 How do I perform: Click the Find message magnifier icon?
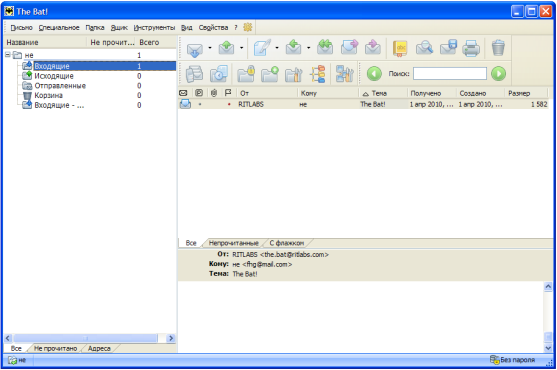coord(424,48)
